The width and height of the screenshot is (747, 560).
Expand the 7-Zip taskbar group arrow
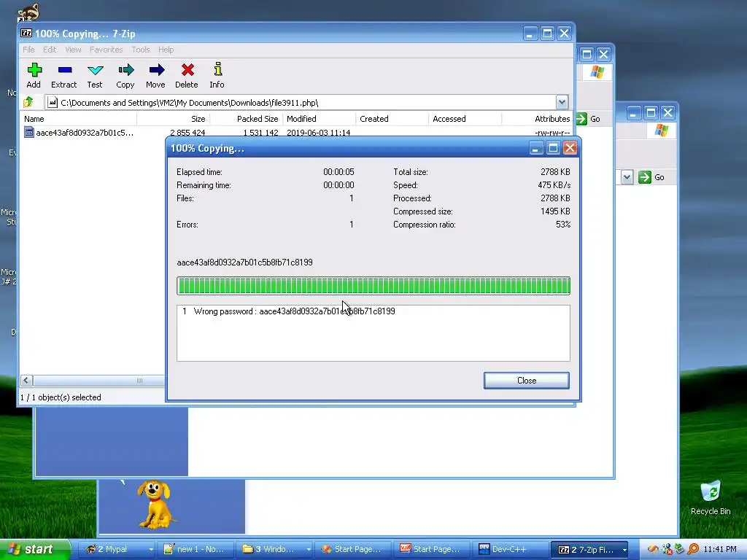(x=624, y=550)
